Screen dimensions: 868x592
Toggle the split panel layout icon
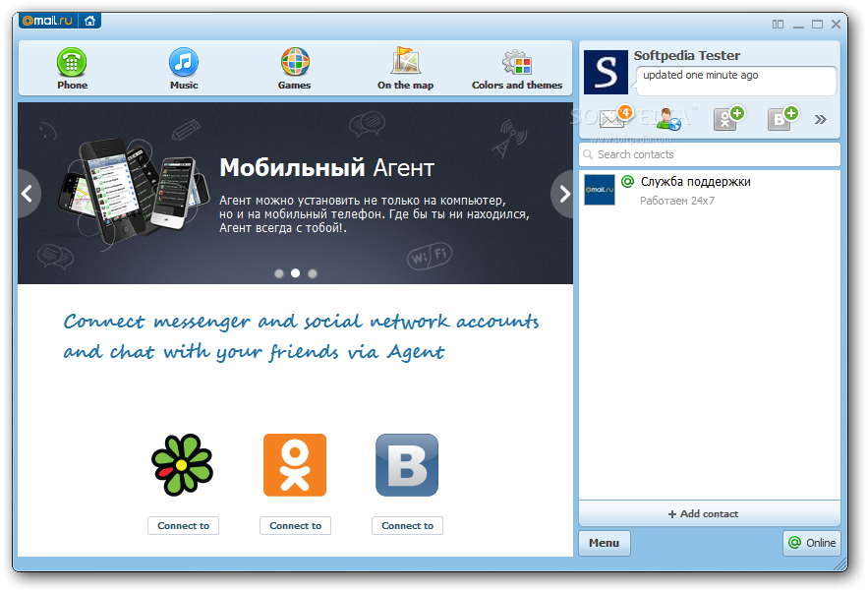(x=778, y=25)
